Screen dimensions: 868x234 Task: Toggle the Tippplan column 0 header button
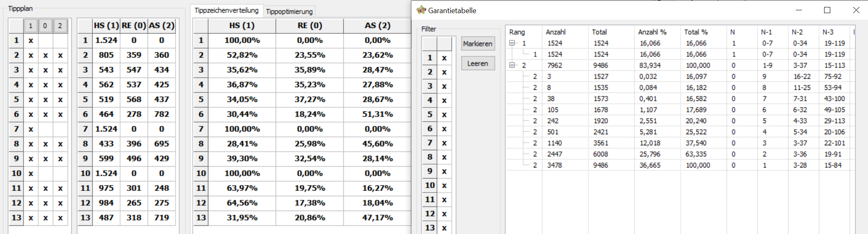[x=45, y=26]
